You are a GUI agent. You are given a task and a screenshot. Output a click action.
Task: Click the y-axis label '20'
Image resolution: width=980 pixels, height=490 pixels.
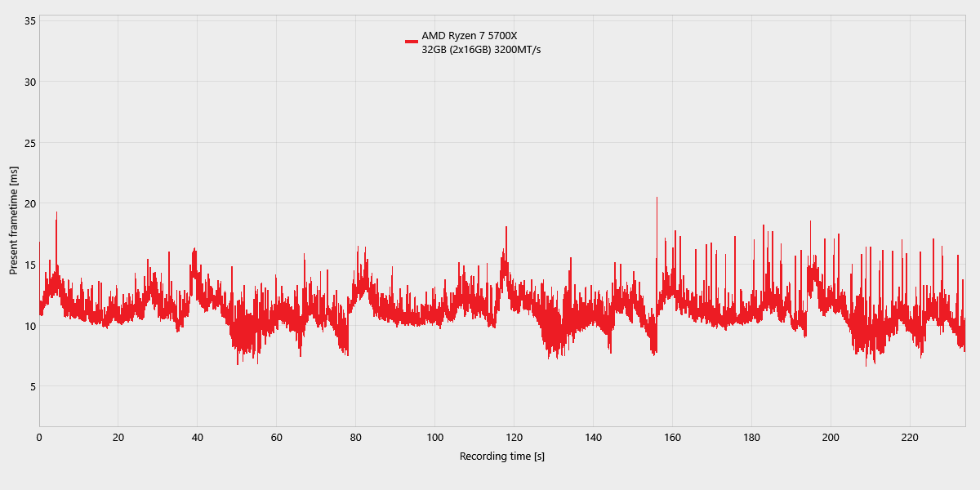pos(29,203)
